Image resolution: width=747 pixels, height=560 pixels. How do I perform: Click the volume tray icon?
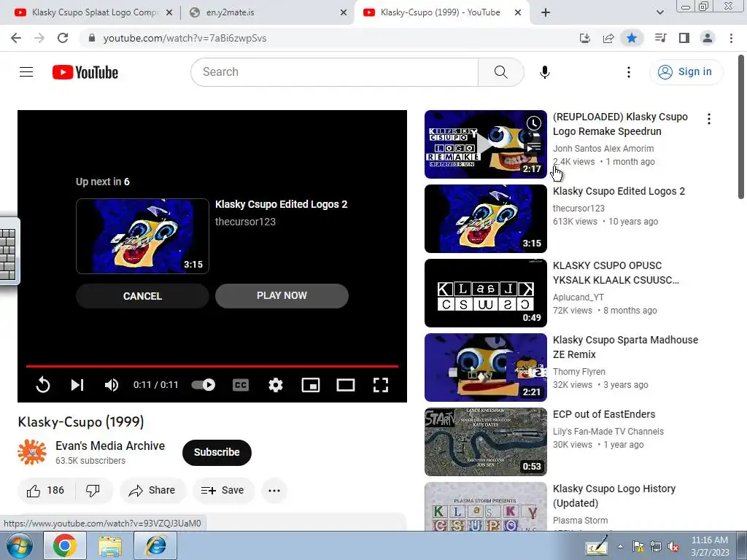tap(673, 547)
